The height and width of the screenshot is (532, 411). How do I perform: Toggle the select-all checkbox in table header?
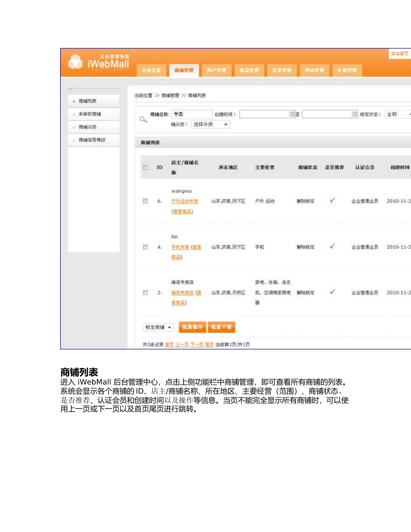pyautogui.click(x=145, y=167)
